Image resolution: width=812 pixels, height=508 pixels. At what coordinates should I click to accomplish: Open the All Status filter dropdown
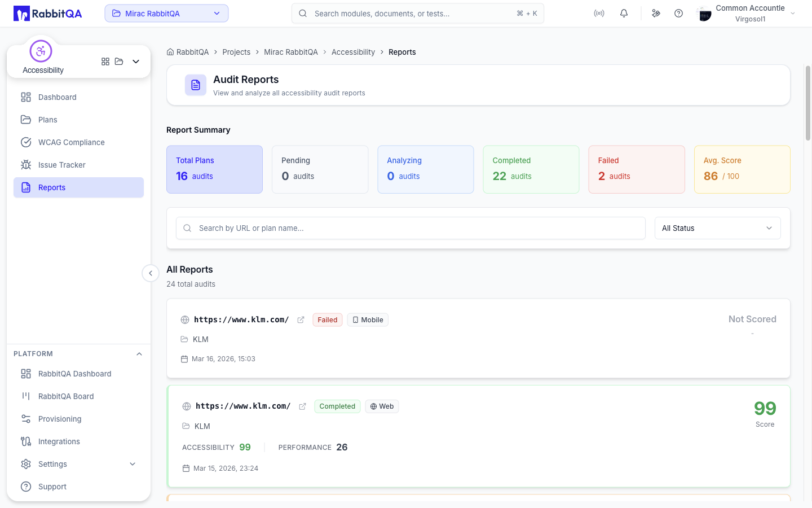click(717, 228)
